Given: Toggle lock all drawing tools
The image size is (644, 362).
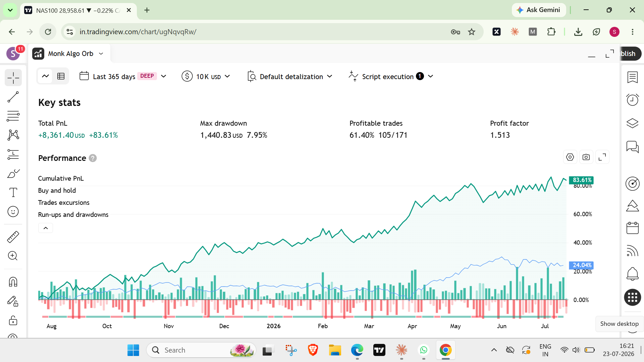Looking at the screenshot, I should pos(13,320).
